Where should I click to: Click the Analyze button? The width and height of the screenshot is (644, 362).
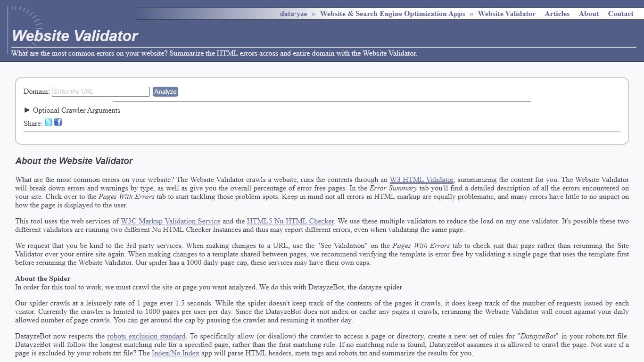click(x=165, y=91)
